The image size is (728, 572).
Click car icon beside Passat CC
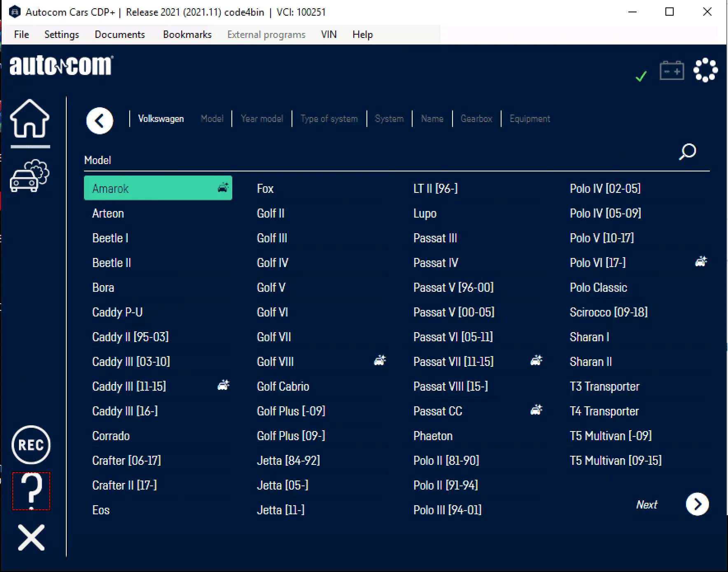tap(536, 410)
